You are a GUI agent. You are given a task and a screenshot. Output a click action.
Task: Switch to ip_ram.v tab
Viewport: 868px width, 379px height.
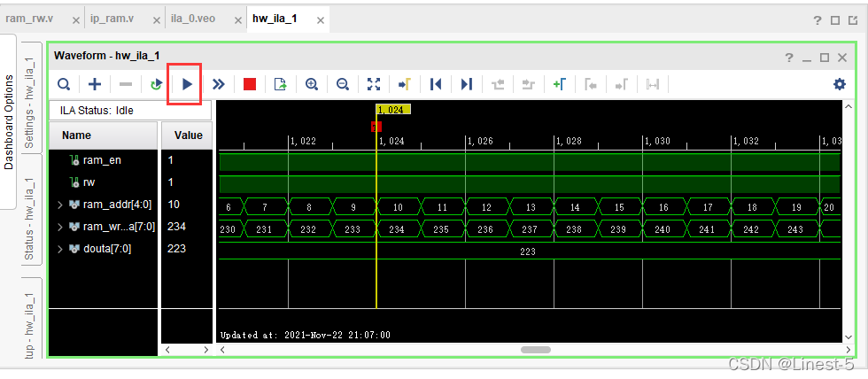pos(112,19)
